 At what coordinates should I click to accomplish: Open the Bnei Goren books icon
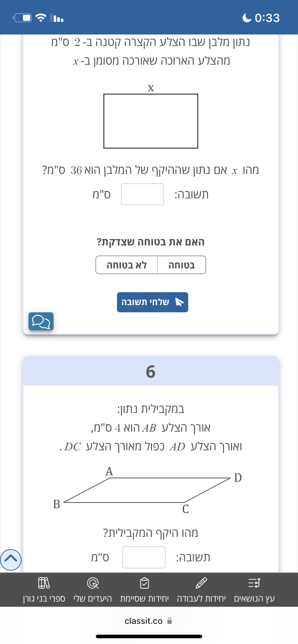click(44, 583)
